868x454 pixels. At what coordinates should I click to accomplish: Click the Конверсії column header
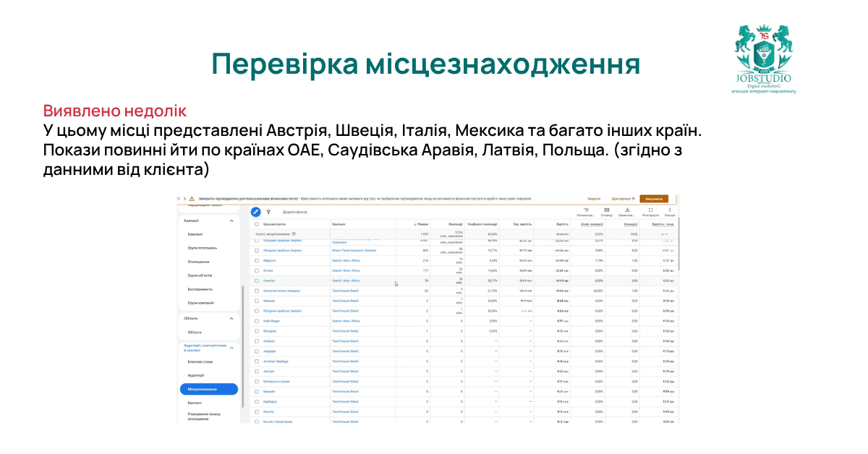click(x=630, y=224)
